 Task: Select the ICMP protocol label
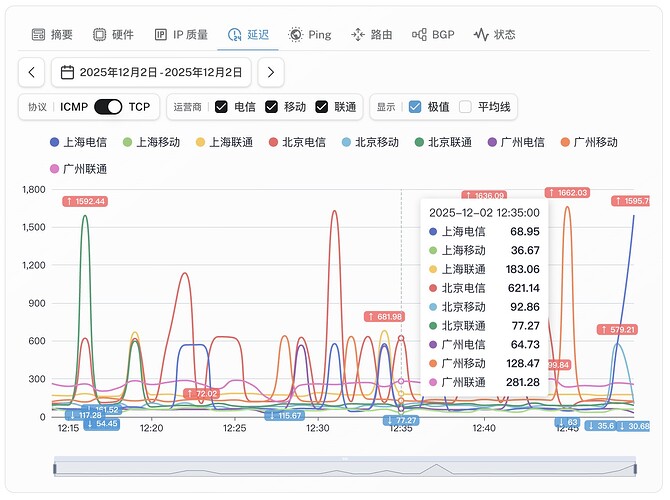tap(74, 107)
